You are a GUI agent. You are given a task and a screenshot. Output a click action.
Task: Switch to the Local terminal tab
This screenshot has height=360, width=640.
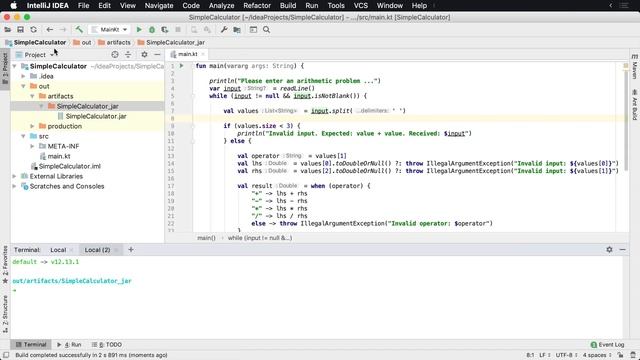pos(58,250)
